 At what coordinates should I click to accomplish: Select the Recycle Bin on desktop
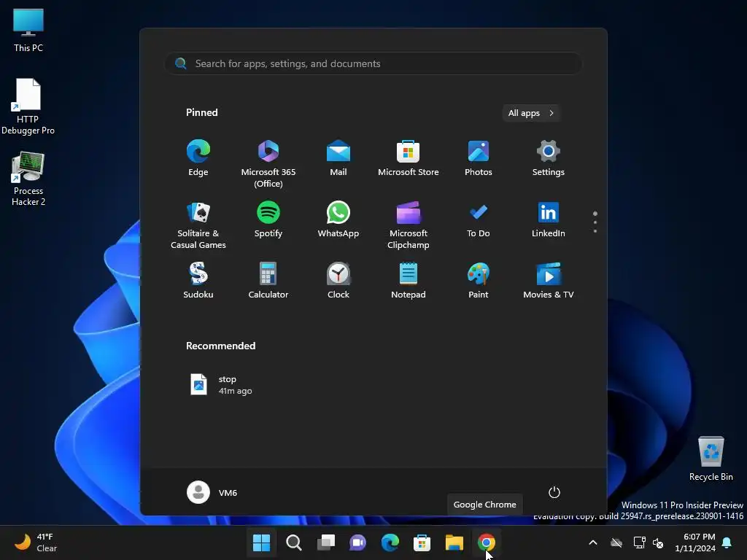(711, 459)
